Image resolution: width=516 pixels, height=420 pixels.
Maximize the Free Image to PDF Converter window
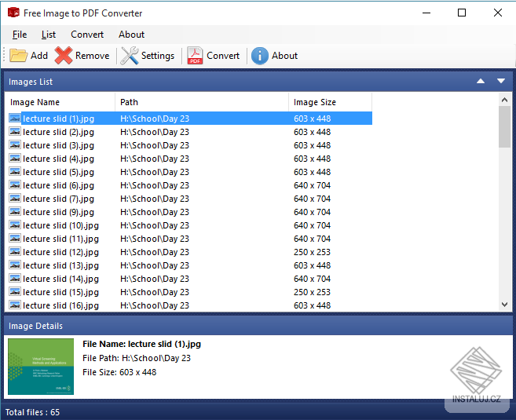tap(462, 13)
